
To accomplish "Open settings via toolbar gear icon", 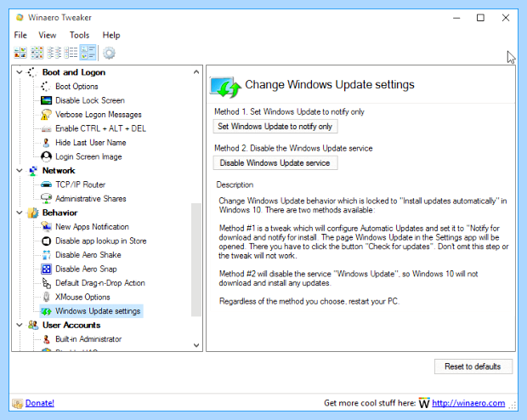I will pyautogui.click(x=109, y=53).
